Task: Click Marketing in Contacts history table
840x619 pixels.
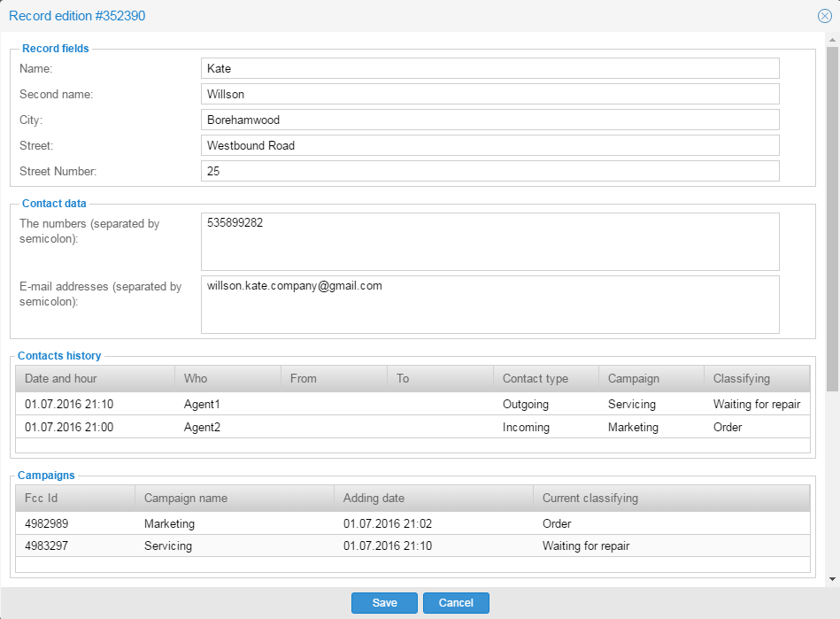Action: pyautogui.click(x=633, y=427)
